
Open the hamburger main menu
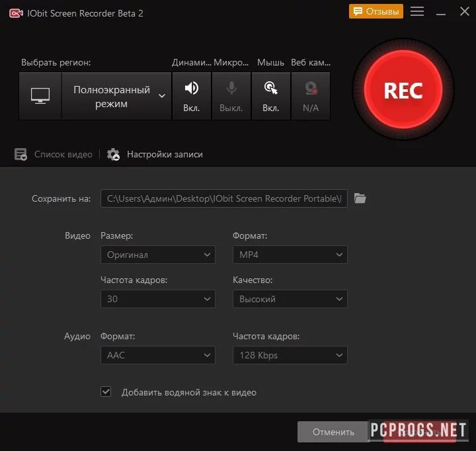[417, 11]
